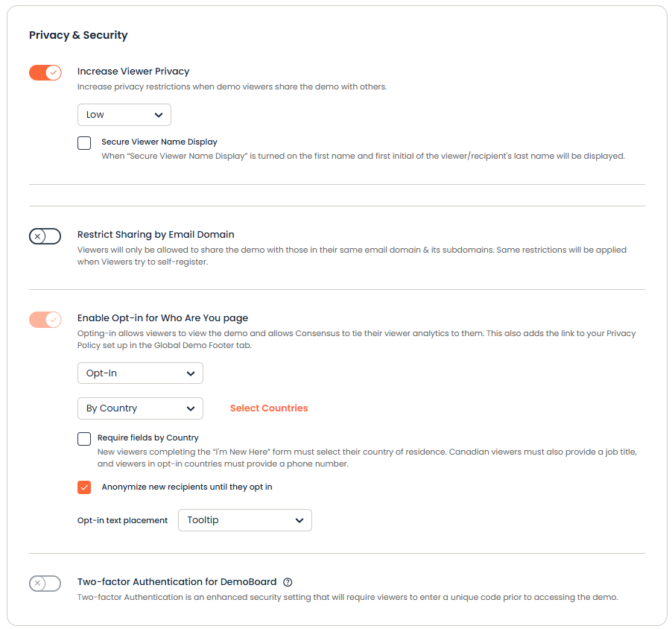Expand the Opt-In type dropdown

click(x=139, y=373)
